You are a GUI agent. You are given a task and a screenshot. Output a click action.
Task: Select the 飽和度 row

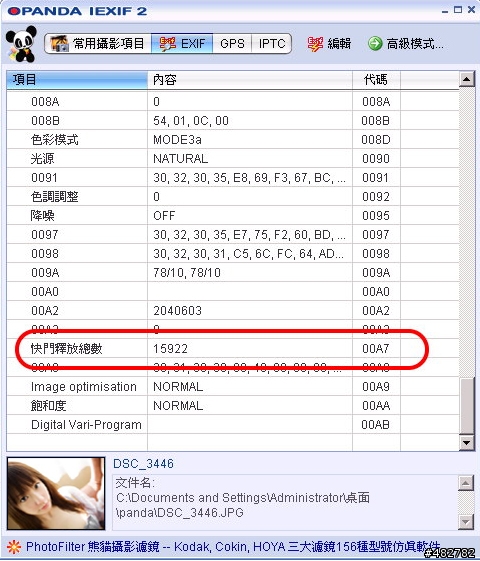point(232,405)
